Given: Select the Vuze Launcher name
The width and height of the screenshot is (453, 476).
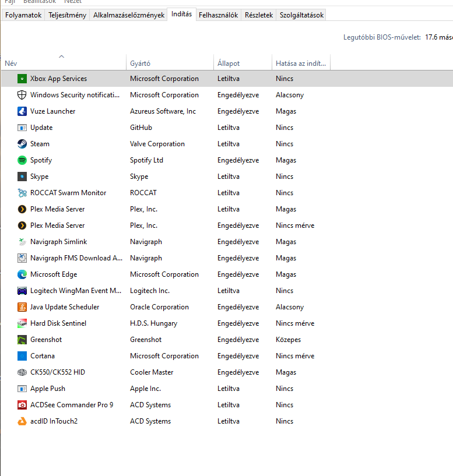Looking at the screenshot, I should (x=52, y=111).
